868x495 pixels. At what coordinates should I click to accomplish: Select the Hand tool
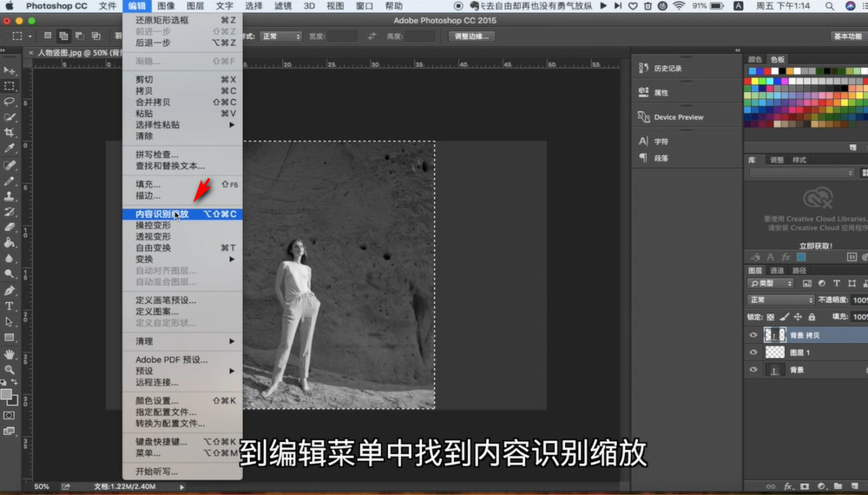(10, 354)
